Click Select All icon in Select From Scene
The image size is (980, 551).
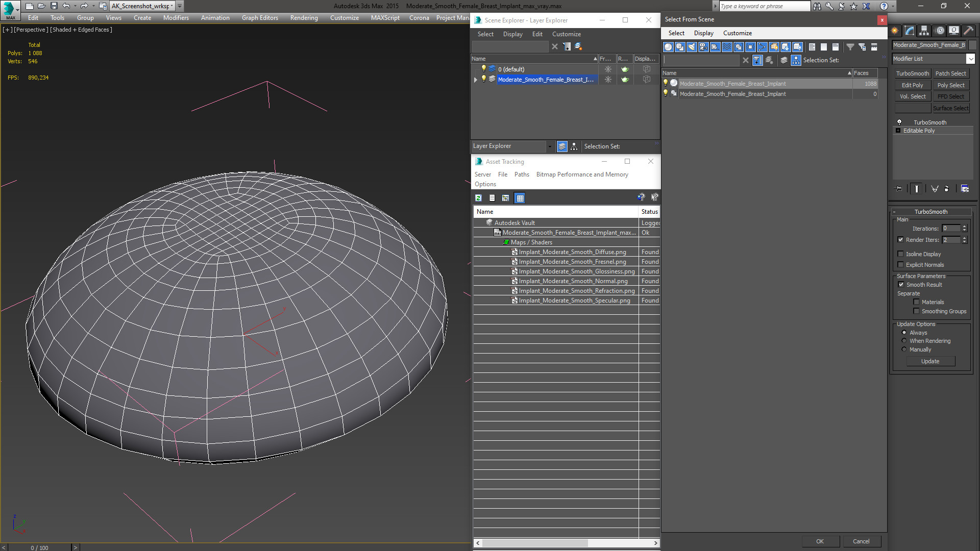click(812, 47)
